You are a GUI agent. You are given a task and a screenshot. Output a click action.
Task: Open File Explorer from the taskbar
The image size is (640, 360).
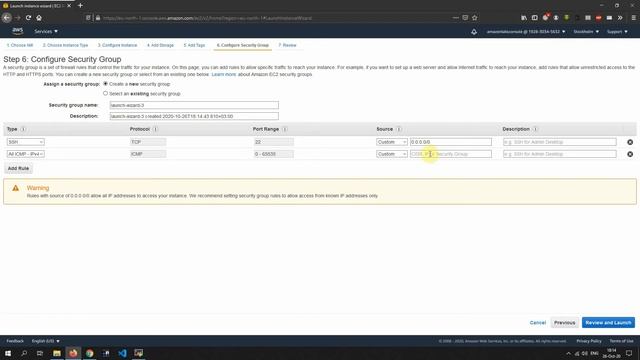click(x=57, y=353)
